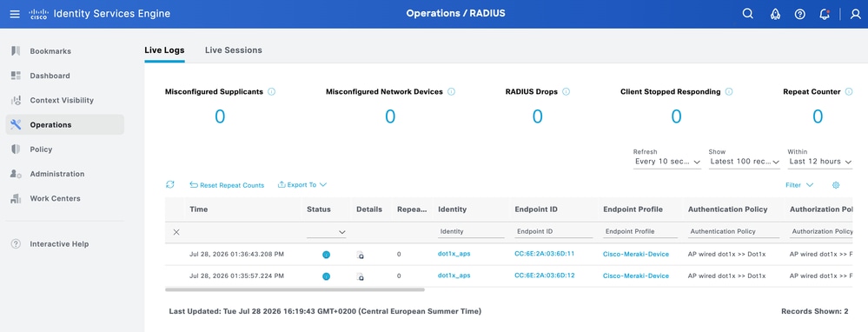Screen dimensions: 868x332
Task: Open endpoint CC:6E:2A:03:6D:11
Action: [x=545, y=254]
